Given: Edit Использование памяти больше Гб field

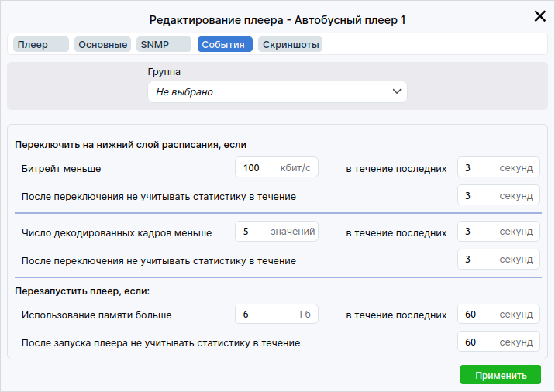Looking at the screenshot, I should point(277,315).
